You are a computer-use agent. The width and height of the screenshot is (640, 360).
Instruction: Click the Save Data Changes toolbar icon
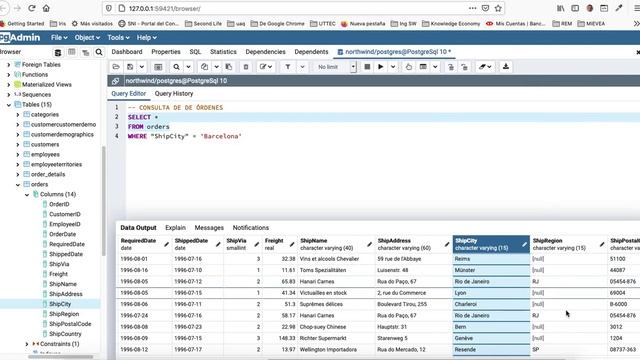pos(158,67)
